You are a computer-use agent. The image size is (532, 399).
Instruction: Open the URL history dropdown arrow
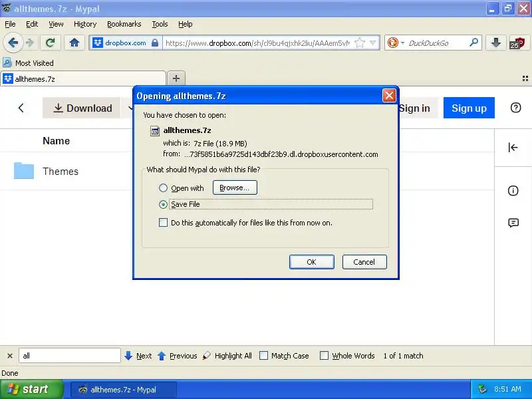[x=373, y=43]
